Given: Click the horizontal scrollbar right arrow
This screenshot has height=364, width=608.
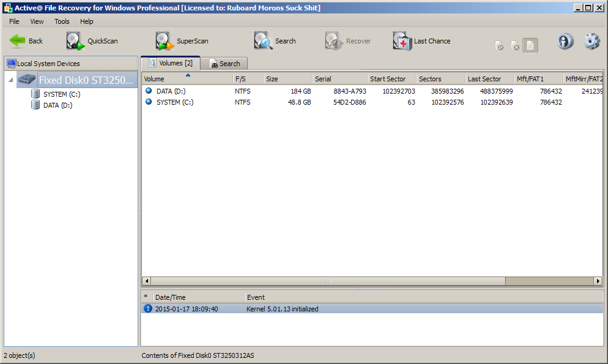Looking at the screenshot, I should coord(598,281).
